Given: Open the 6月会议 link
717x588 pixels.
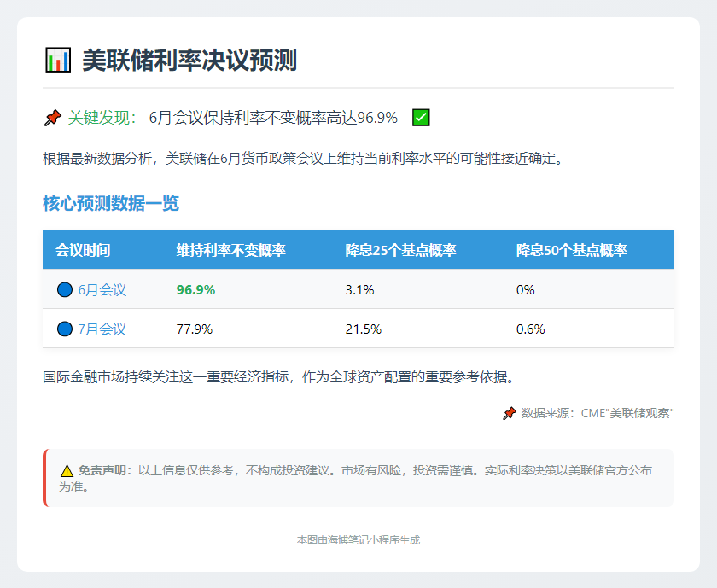Looking at the screenshot, I should pos(102,290).
